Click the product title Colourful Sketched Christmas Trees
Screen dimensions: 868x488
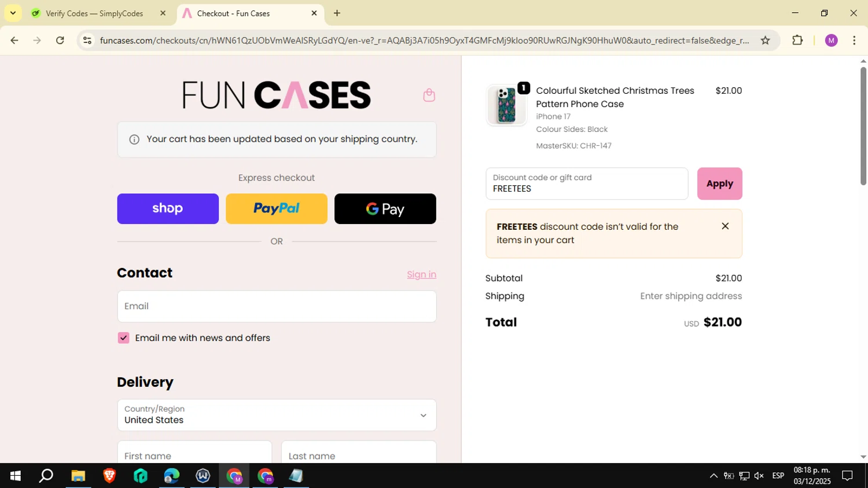(x=615, y=97)
